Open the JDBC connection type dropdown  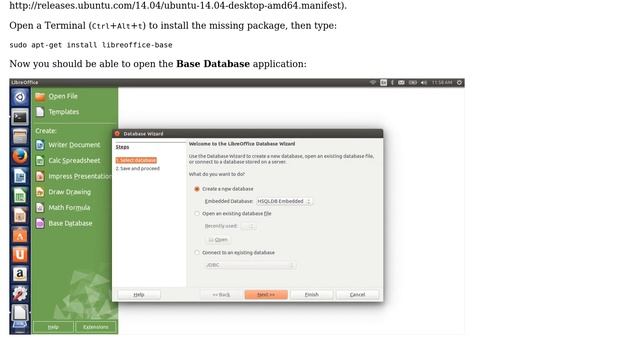249,265
